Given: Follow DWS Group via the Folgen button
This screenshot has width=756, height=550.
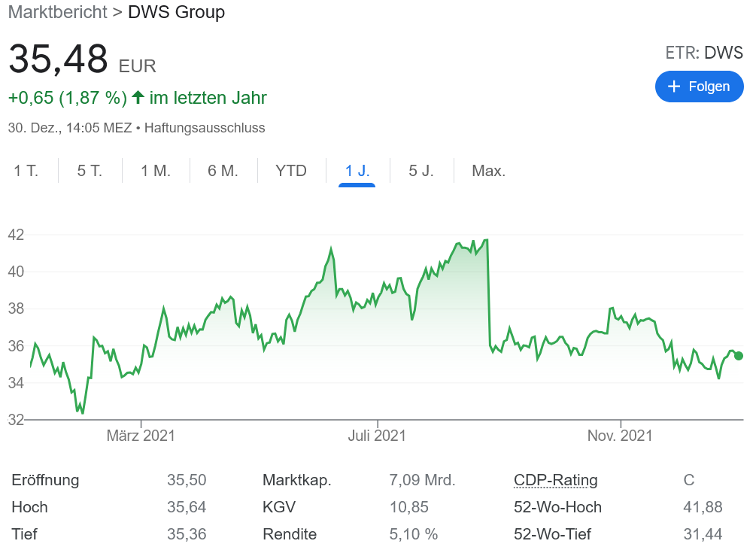Looking at the screenshot, I should click(700, 87).
